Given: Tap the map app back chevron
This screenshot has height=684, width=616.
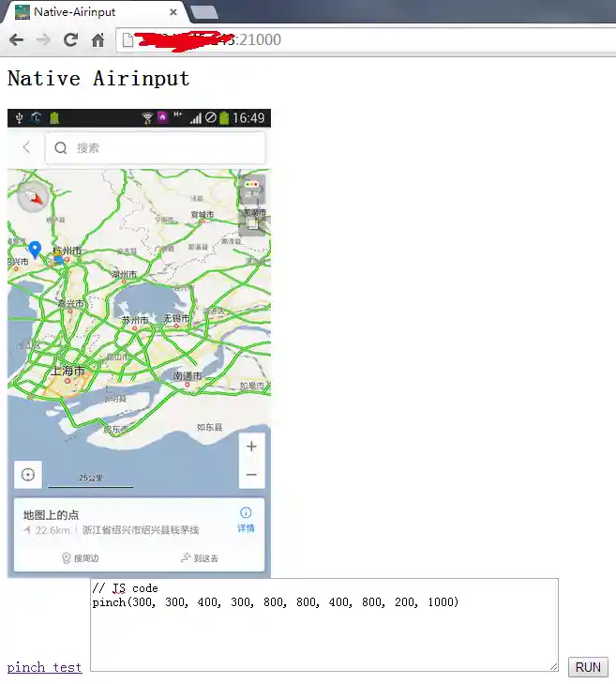Looking at the screenshot, I should coord(26,147).
